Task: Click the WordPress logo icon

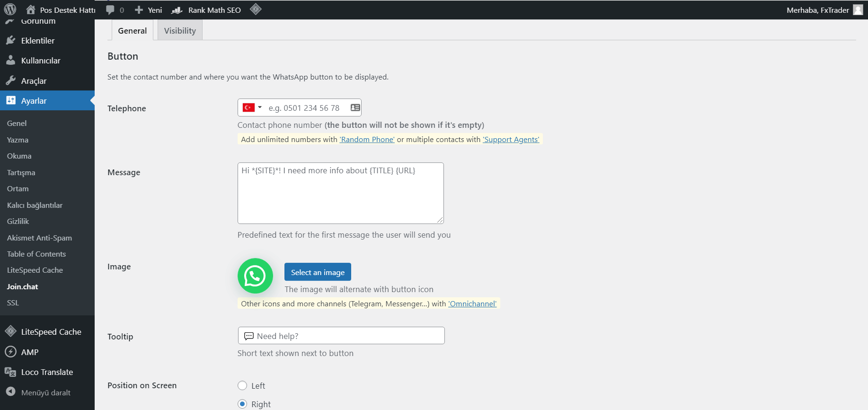Action: click(10, 9)
